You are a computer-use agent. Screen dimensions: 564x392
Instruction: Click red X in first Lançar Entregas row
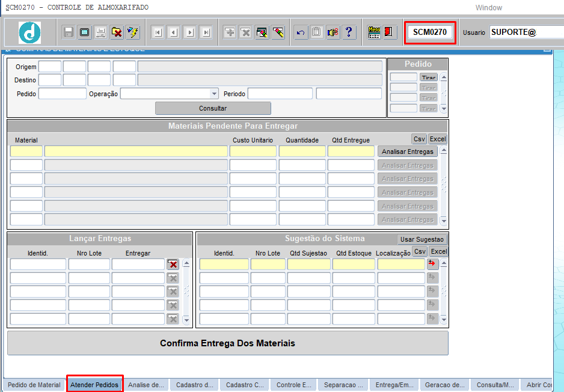click(x=173, y=265)
